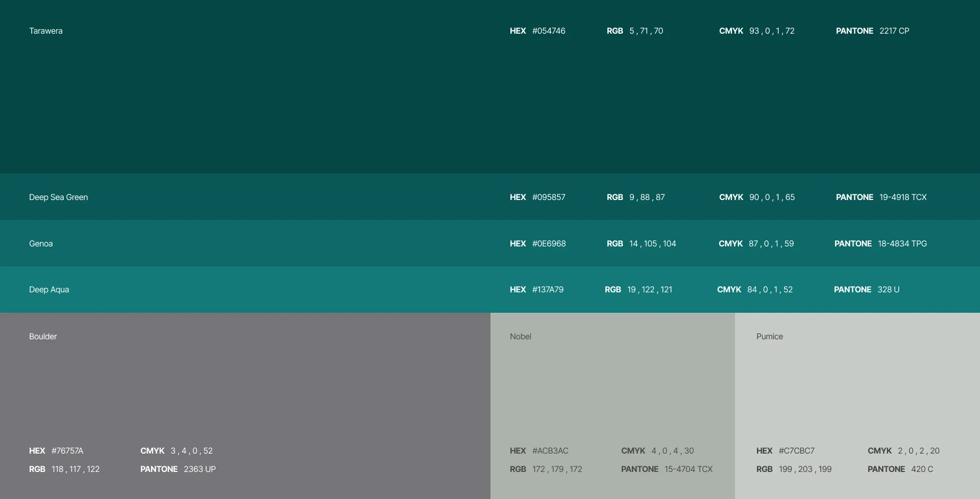This screenshot has height=499, width=980.
Task: Select hex value #0E6968
Action: [549, 243]
